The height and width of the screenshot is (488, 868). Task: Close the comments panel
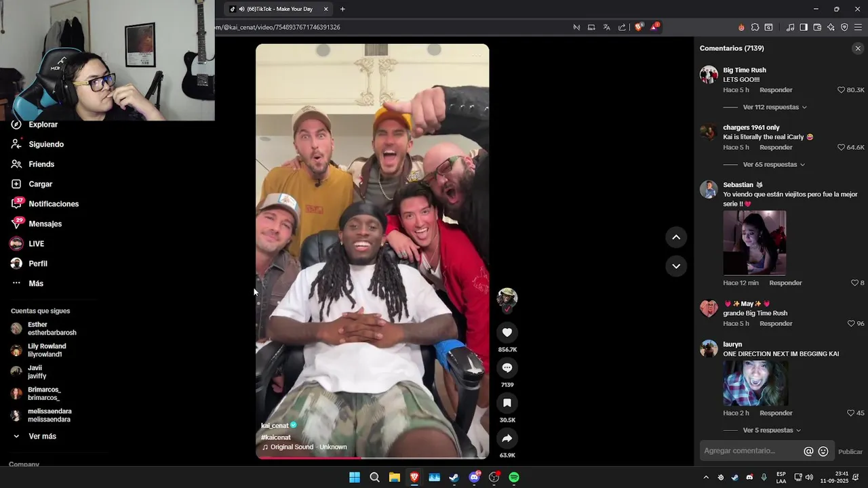pos(858,48)
